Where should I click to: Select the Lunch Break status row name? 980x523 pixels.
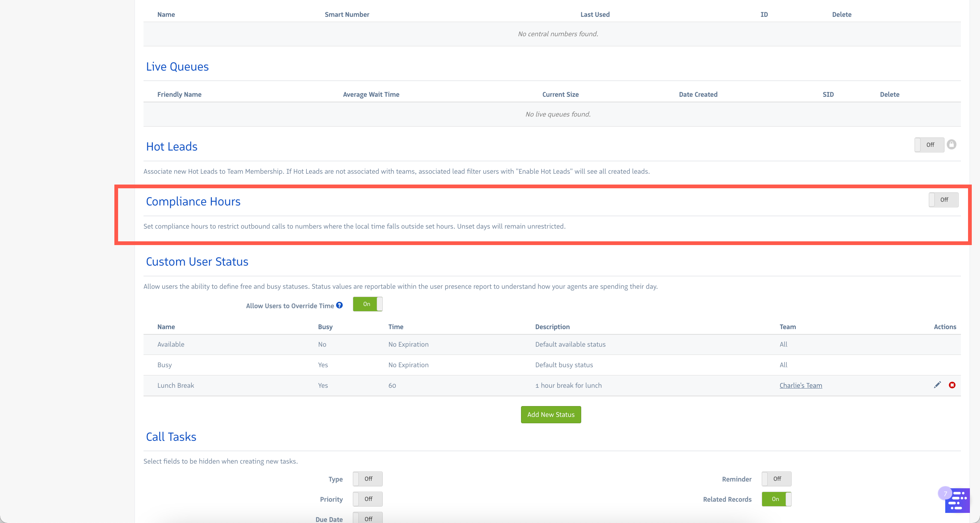tap(176, 385)
